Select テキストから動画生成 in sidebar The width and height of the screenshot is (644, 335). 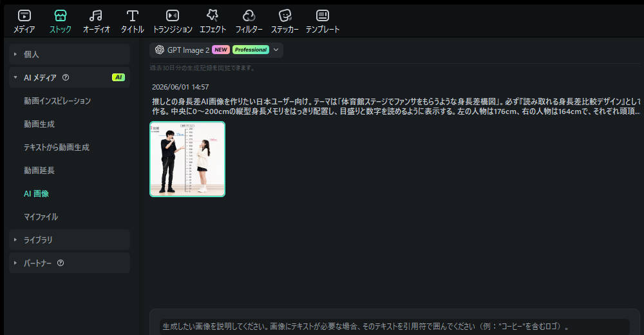pyautogui.click(x=56, y=147)
